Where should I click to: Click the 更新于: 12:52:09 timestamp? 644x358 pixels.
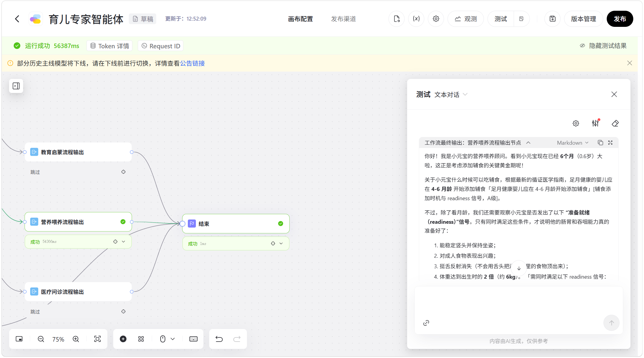click(x=186, y=18)
